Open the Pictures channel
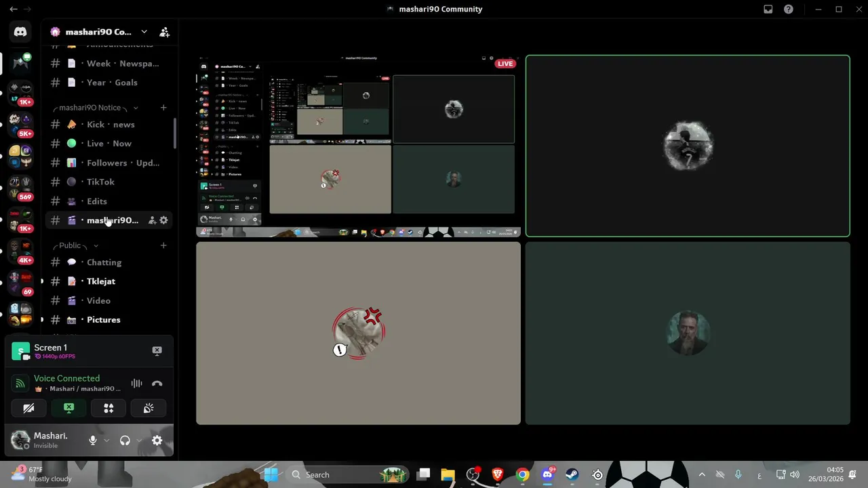This screenshot has width=868, height=488. point(108,319)
